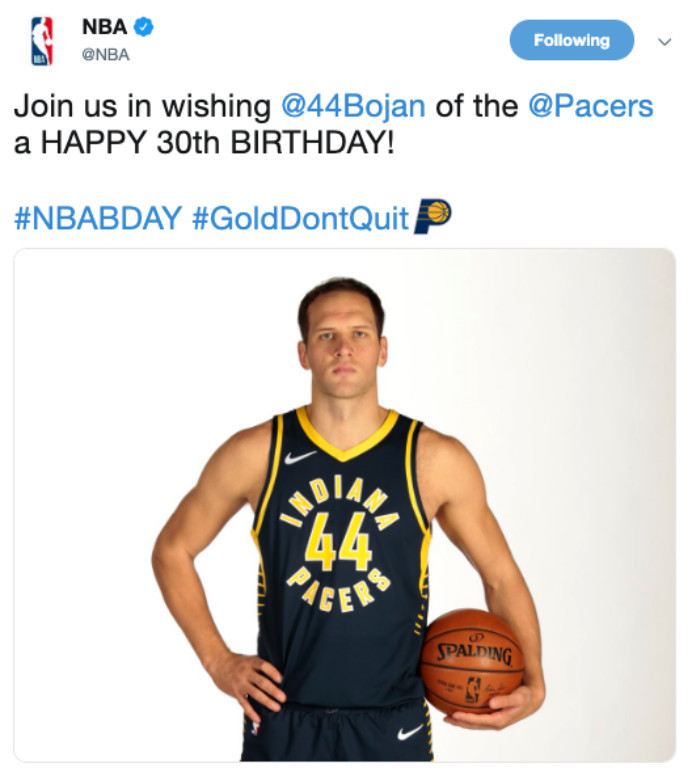This screenshot has height=776, width=692.
Task: Click the NBA logo on the basketball
Action: 473,690
